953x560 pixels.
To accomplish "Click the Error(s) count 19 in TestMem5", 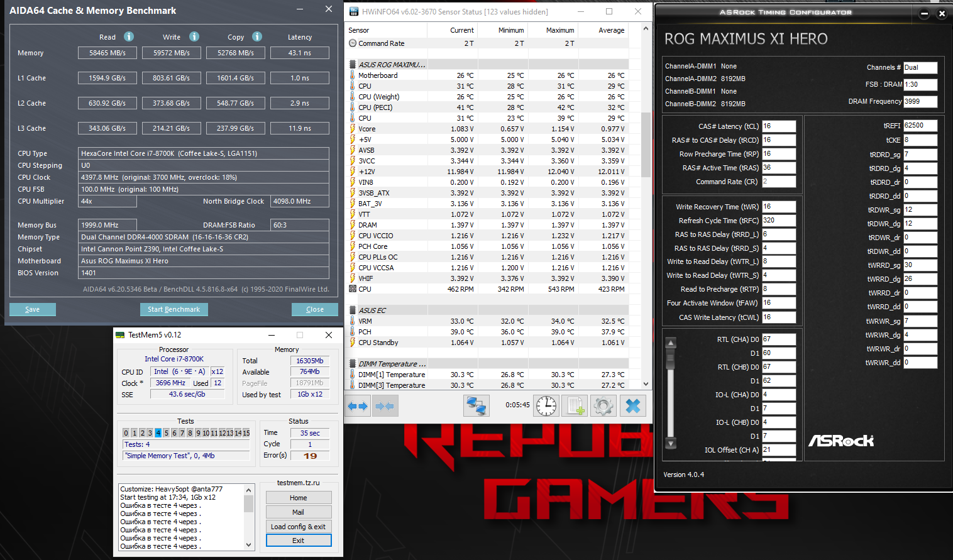I will 310,456.
